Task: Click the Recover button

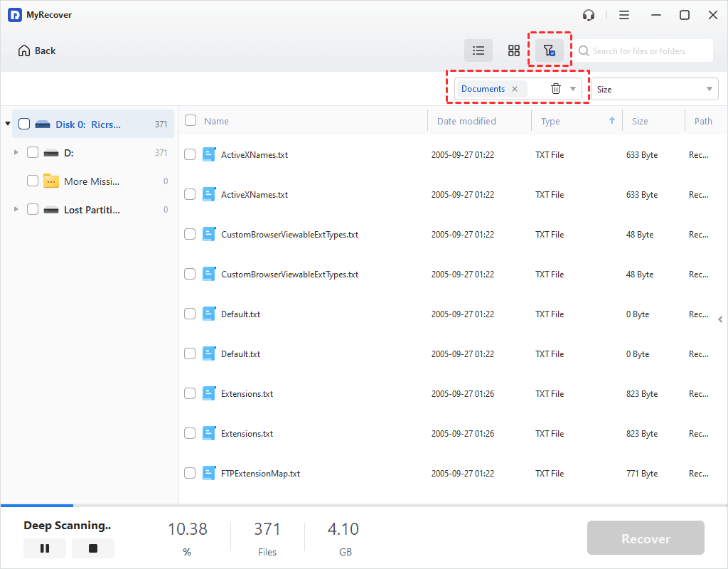Action: point(645,538)
